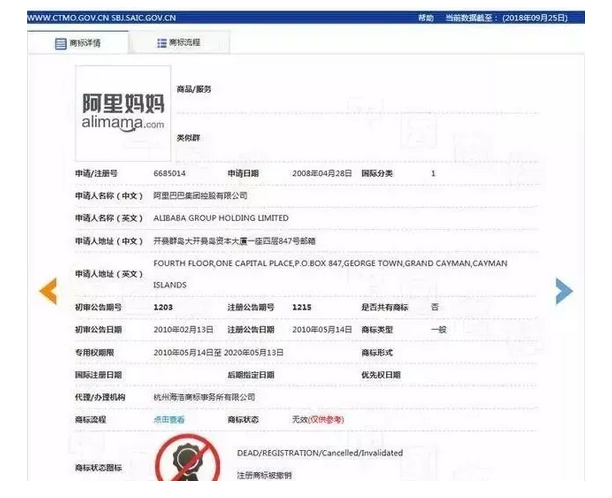Select preliminary announcement issue 1203

point(163,308)
